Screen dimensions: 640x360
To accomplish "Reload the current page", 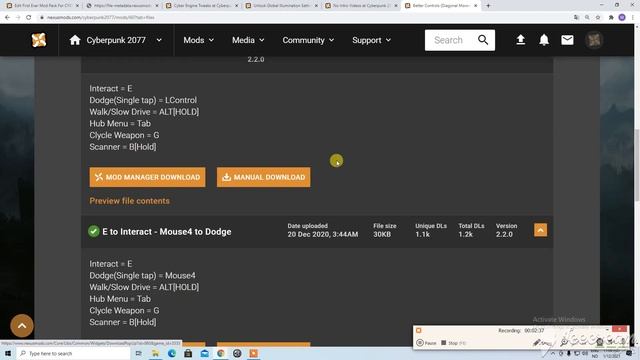I will coord(29,18).
